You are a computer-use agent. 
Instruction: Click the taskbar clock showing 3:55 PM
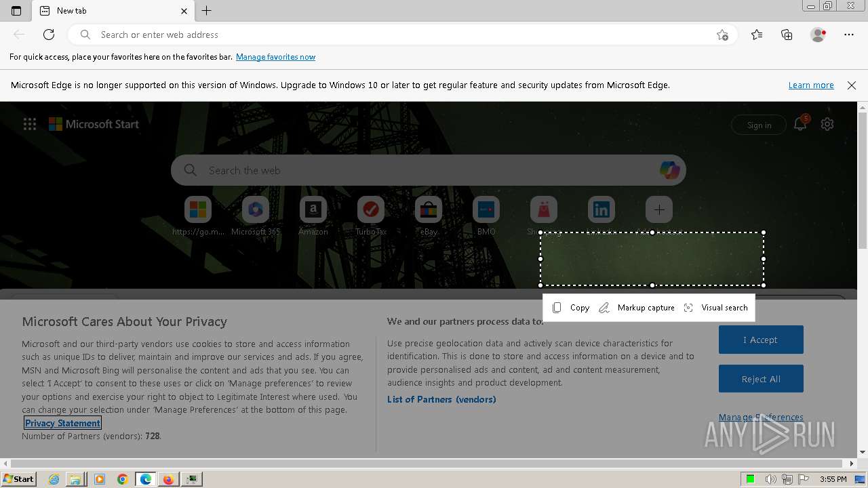[833, 479]
